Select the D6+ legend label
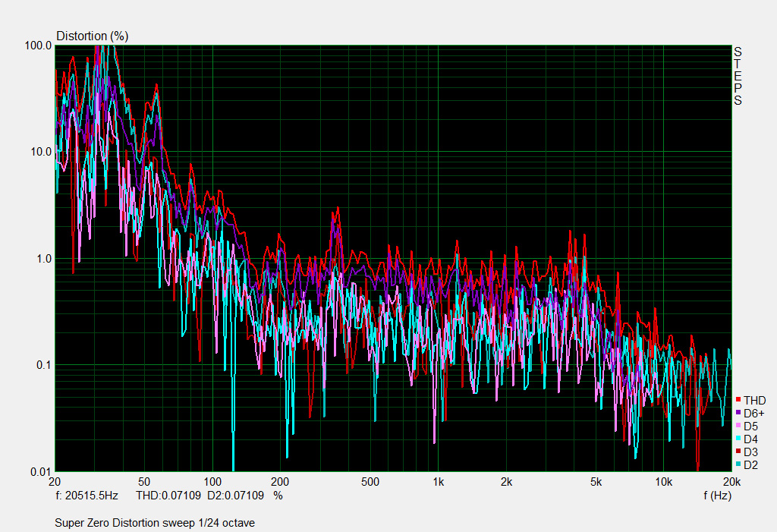 [x=753, y=413]
